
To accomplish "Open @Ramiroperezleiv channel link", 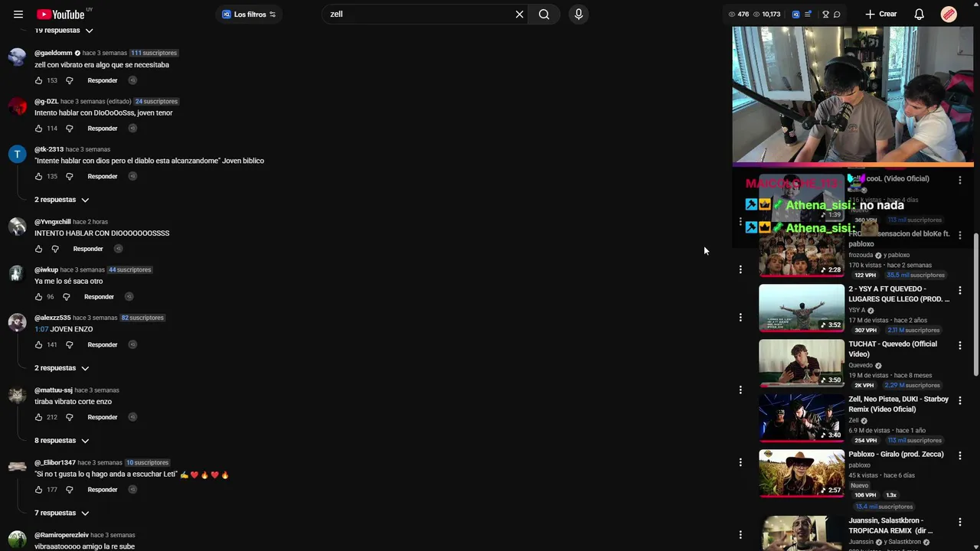I will pos(61,535).
